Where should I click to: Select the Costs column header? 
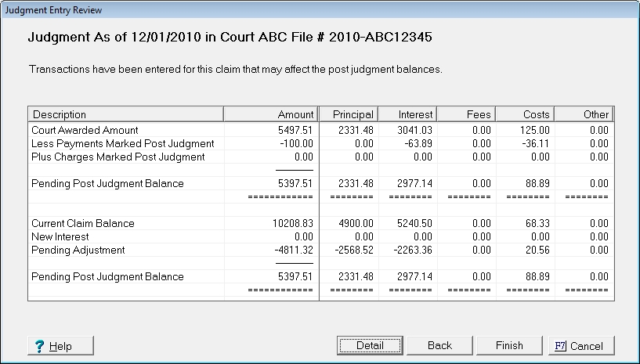click(x=524, y=114)
